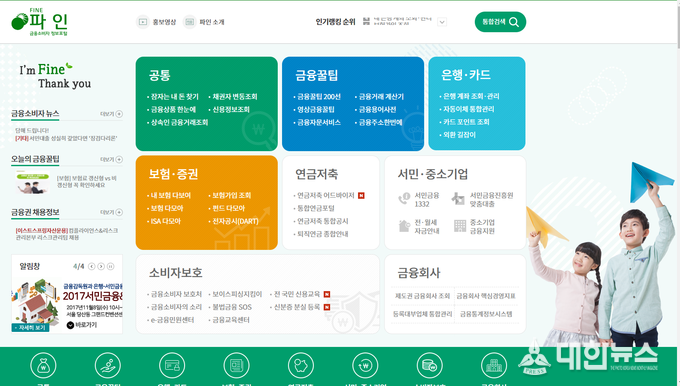The image size is (680, 386).
Task: Open 상속인 금융거래조회
Action: [179, 122]
